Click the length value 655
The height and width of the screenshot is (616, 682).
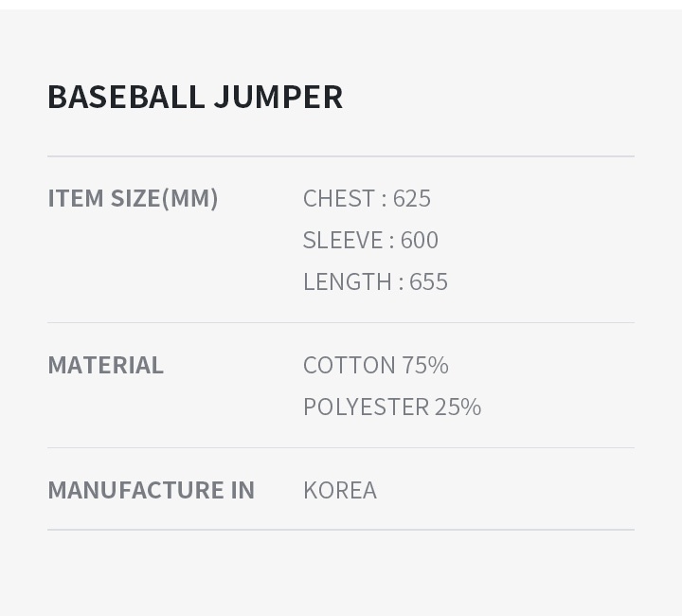[x=428, y=281]
